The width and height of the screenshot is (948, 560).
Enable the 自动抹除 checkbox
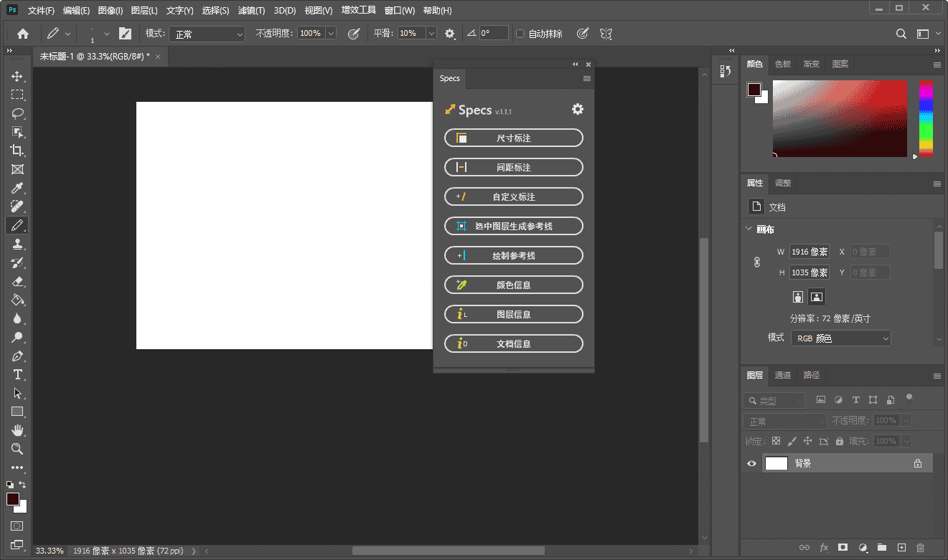point(520,34)
